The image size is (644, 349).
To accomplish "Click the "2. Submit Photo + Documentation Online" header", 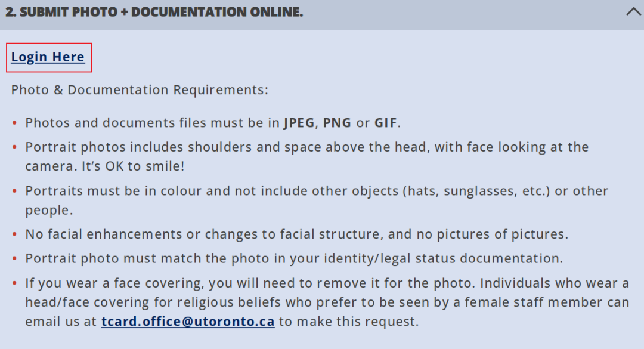I will tap(154, 12).
